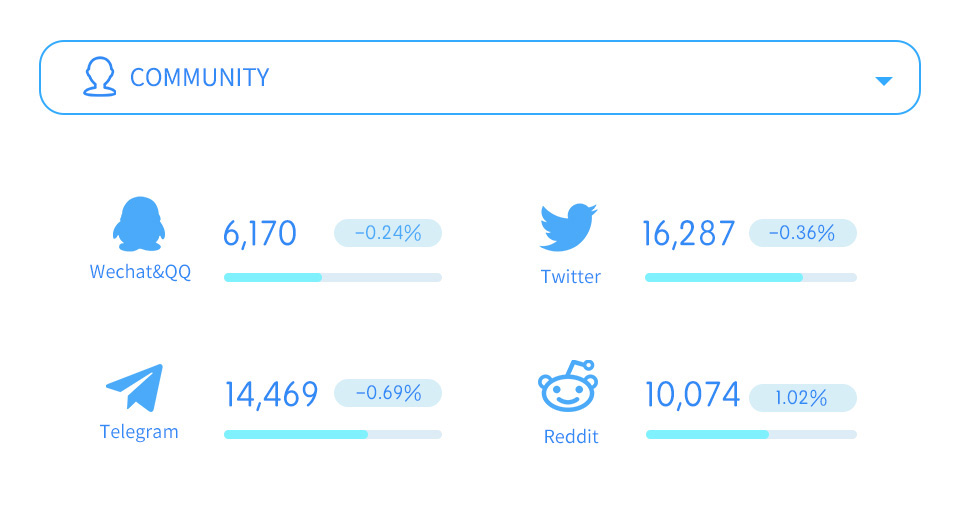Screen dimensions: 960x524
Task: Click the community person icon
Action: (x=99, y=77)
